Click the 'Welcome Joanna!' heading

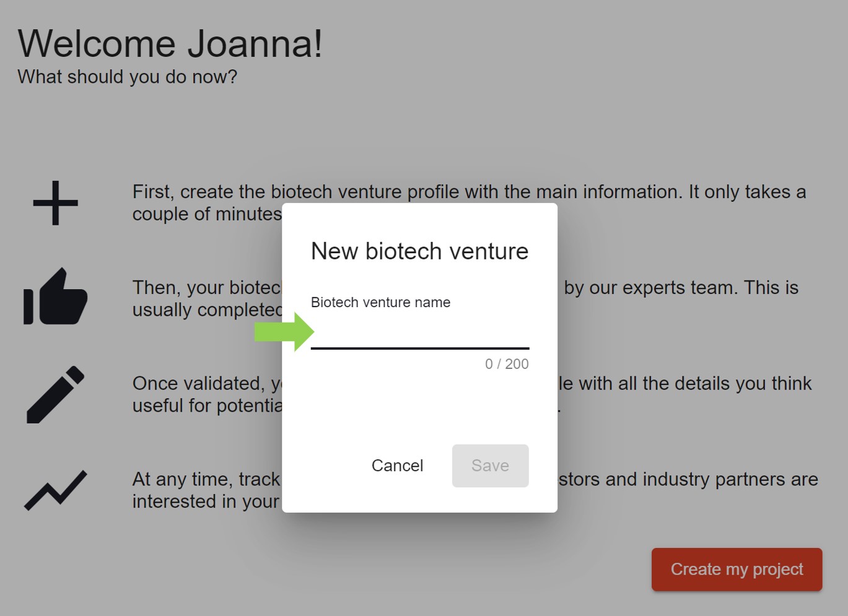tap(170, 44)
